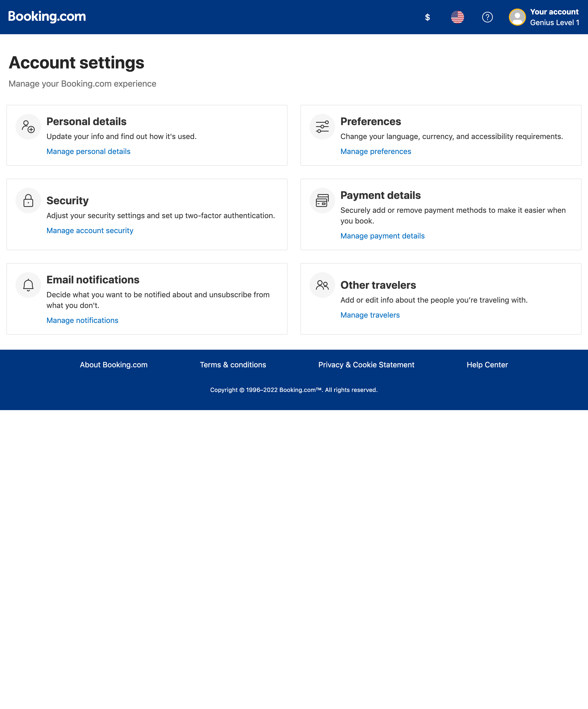
Task: Open Manage payment details
Action: pyautogui.click(x=382, y=236)
